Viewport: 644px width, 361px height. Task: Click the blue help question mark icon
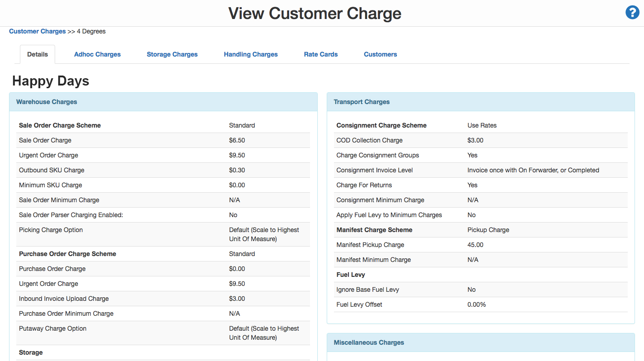tap(632, 13)
